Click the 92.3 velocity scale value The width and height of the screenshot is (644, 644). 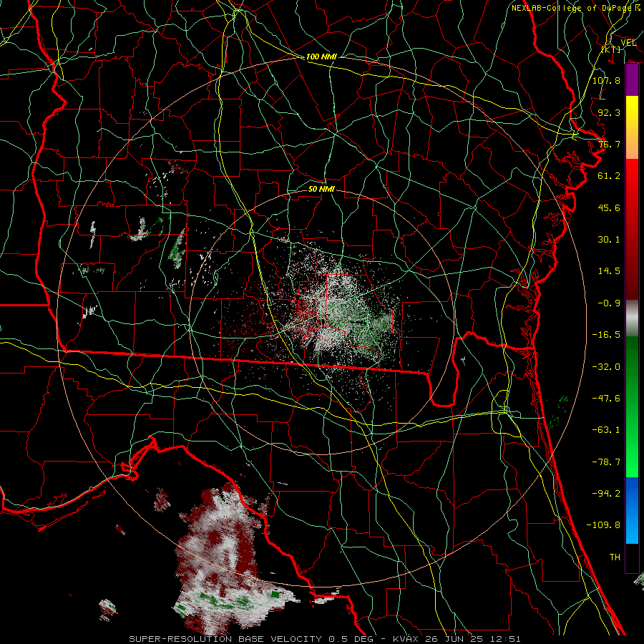click(609, 112)
